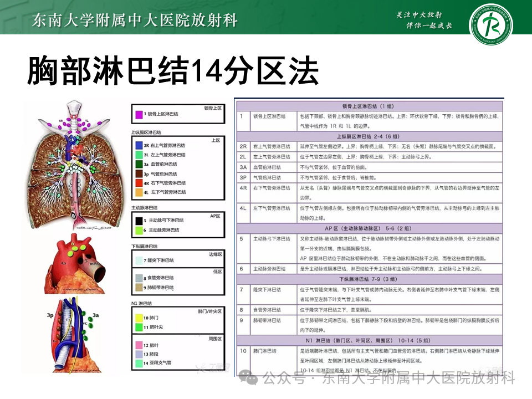
Task: Toggle the 8 食管旁淋巴结 gray marker
Action: 139,279
